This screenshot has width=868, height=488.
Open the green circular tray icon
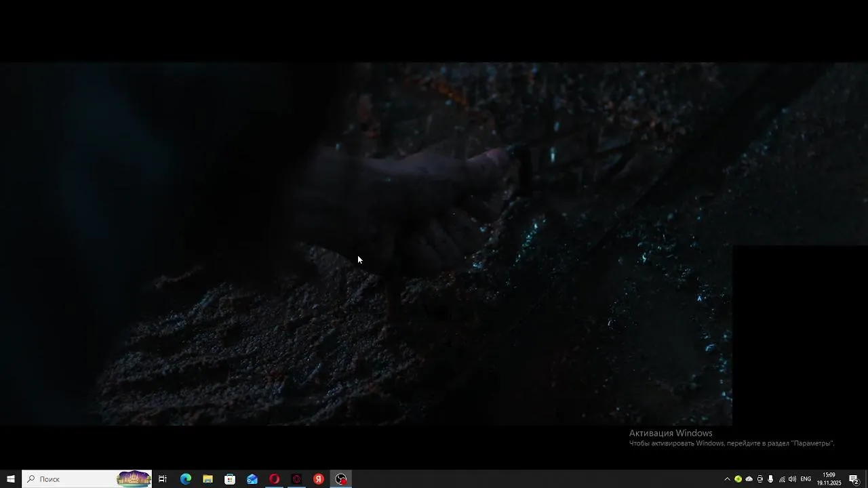click(738, 479)
